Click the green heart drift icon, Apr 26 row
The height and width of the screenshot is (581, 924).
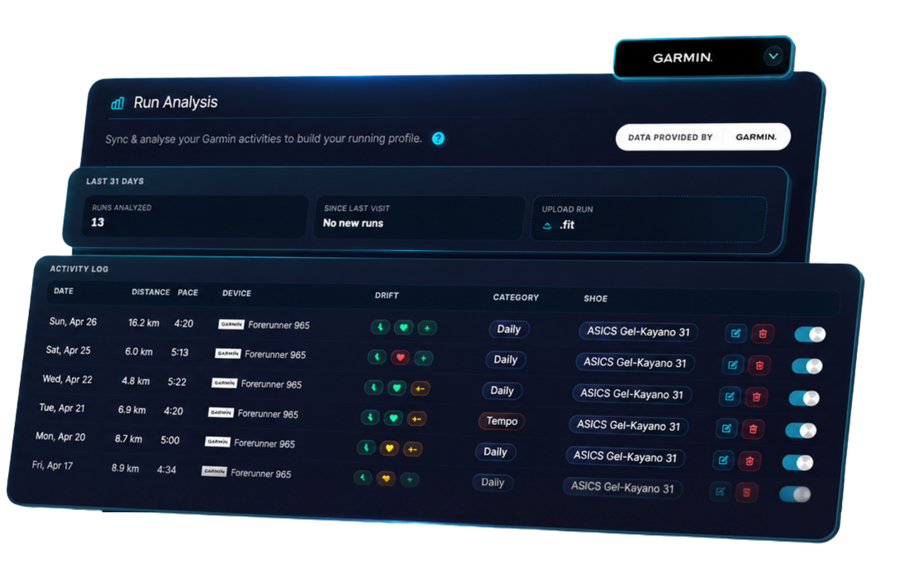point(403,328)
